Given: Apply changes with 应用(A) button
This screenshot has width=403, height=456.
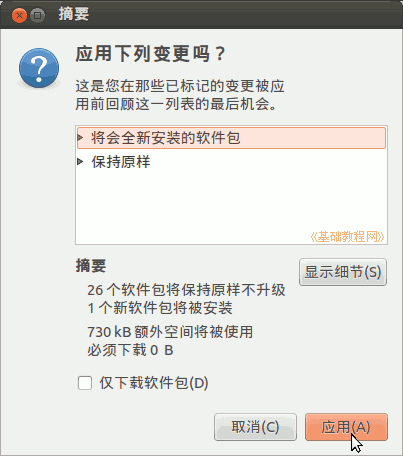Looking at the screenshot, I should (346, 427).
